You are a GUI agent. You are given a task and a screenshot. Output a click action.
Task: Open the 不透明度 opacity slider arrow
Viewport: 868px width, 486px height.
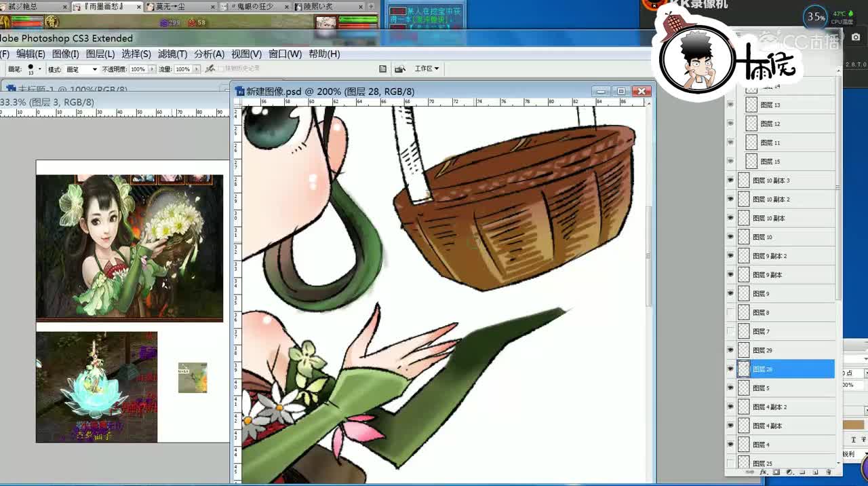pyautogui.click(x=151, y=69)
